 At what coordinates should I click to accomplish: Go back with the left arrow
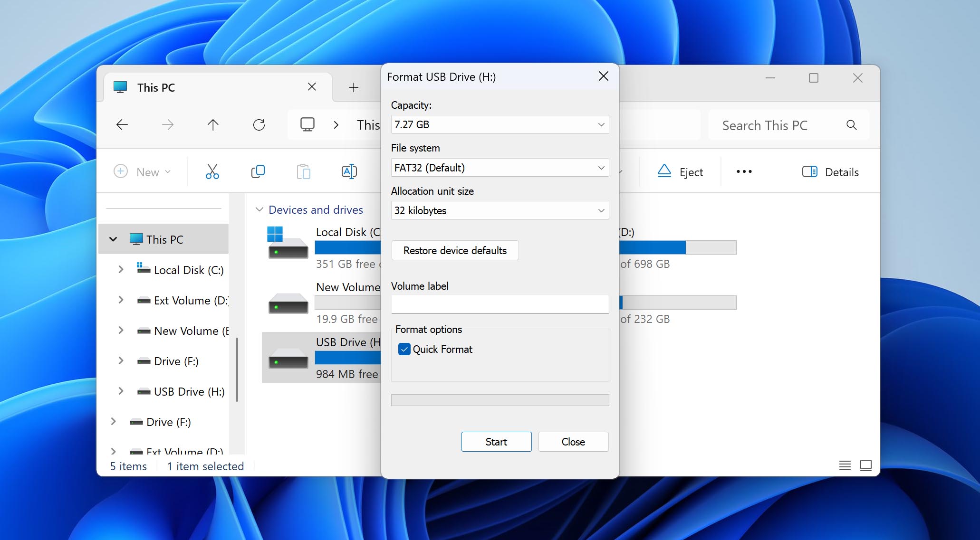[122, 125]
